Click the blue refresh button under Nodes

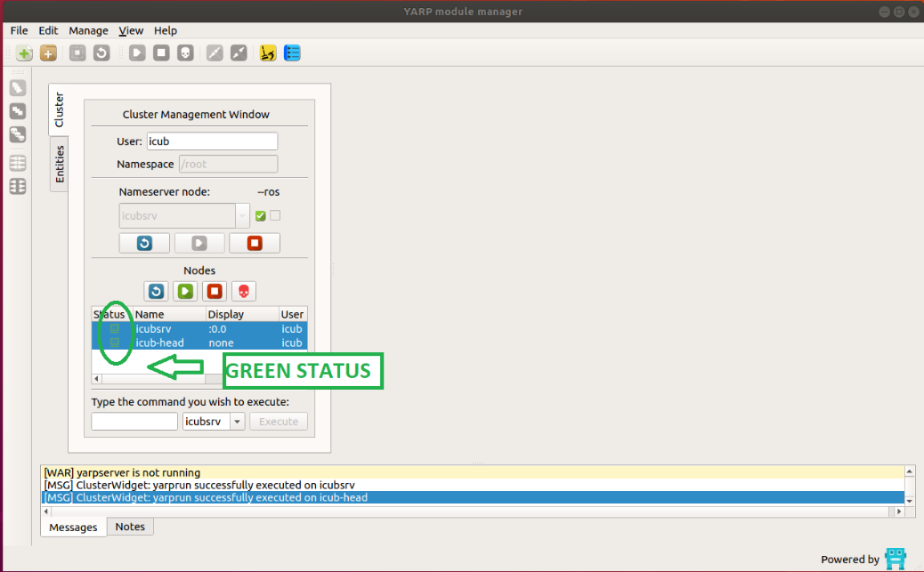[x=156, y=291]
